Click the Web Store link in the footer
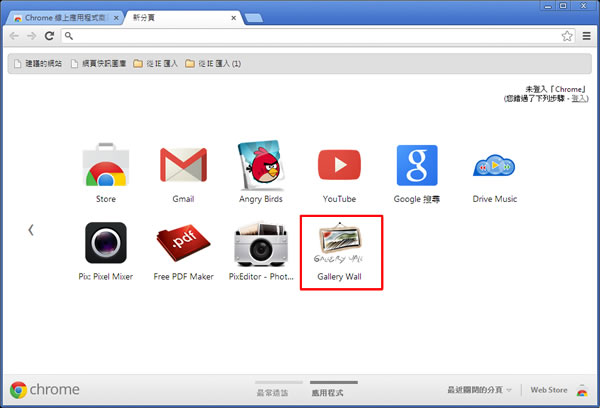This screenshot has height=408, width=600. 549,390
